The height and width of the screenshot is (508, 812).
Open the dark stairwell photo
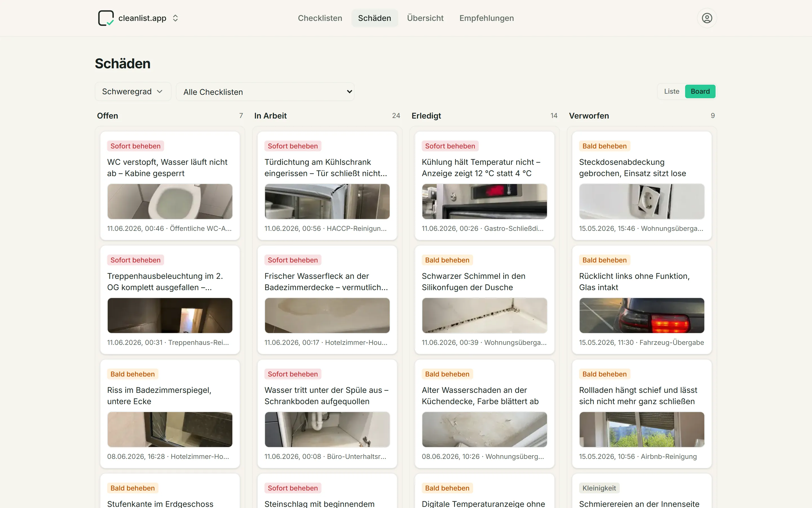170,316
